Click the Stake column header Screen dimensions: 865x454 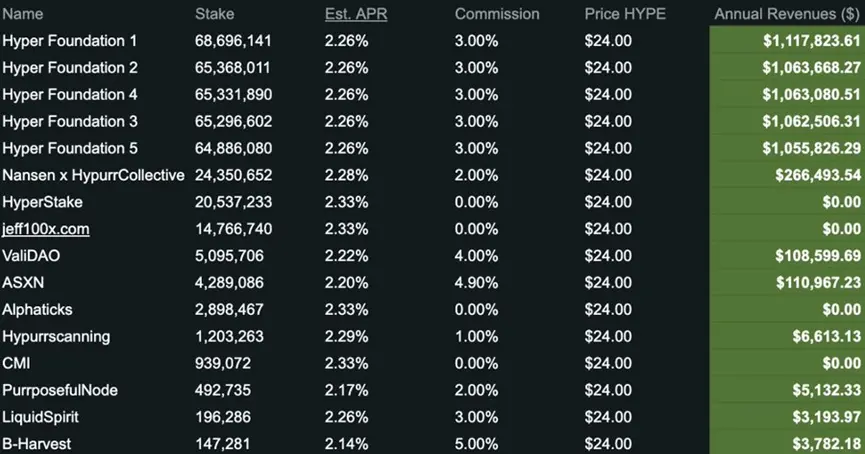pos(215,14)
